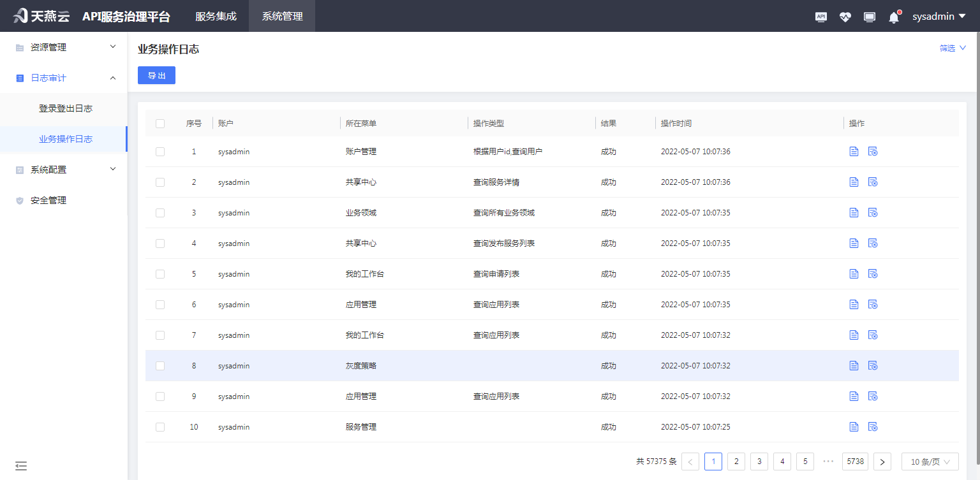Collapse the sidebar with bottom-left icon

(x=21, y=466)
